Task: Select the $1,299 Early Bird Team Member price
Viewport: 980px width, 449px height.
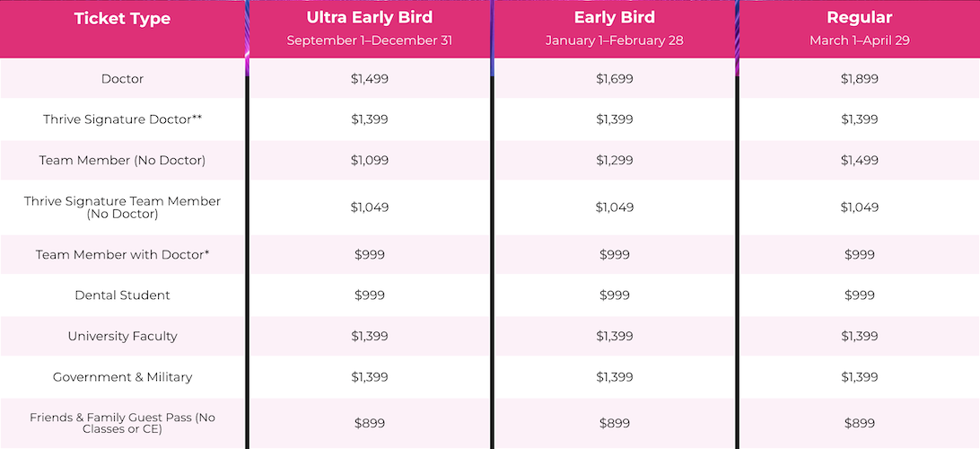Action: click(615, 160)
